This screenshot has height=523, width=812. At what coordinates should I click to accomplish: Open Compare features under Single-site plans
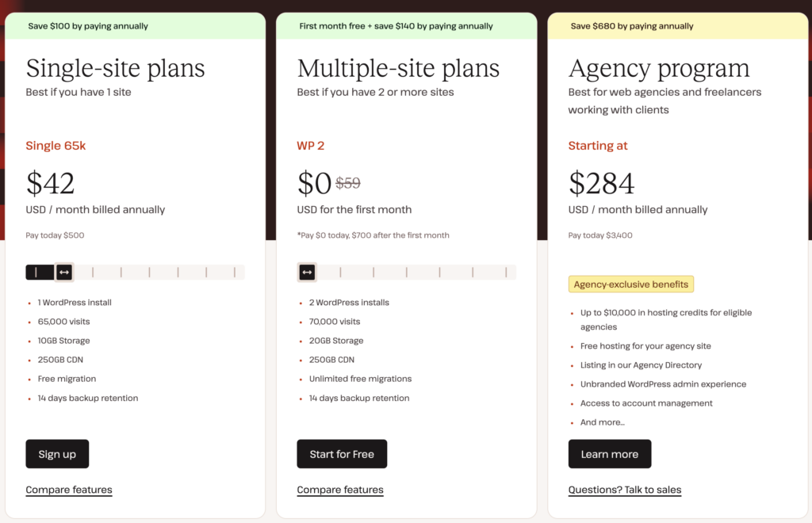[x=69, y=490]
